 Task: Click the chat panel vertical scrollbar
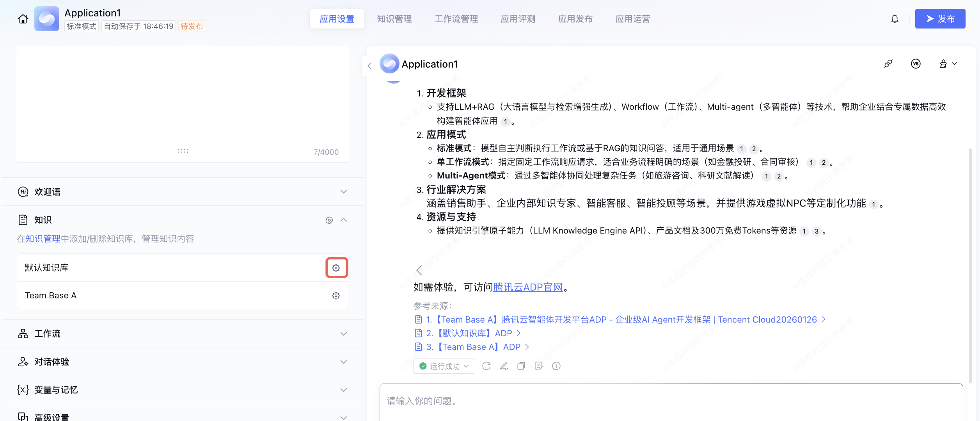970,266
